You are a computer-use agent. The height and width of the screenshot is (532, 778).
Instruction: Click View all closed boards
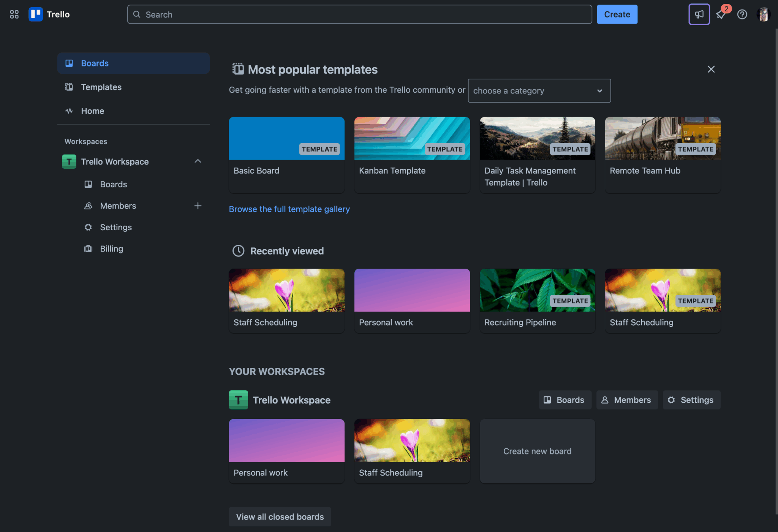coord(280,516)
